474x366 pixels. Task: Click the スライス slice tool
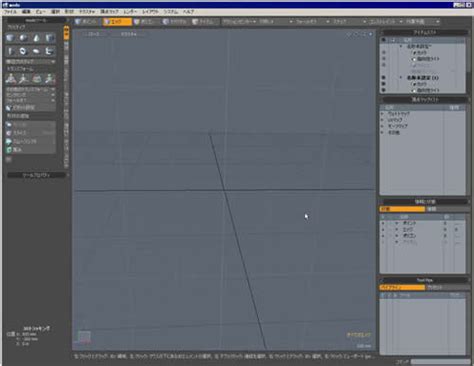tap(30, 133)
